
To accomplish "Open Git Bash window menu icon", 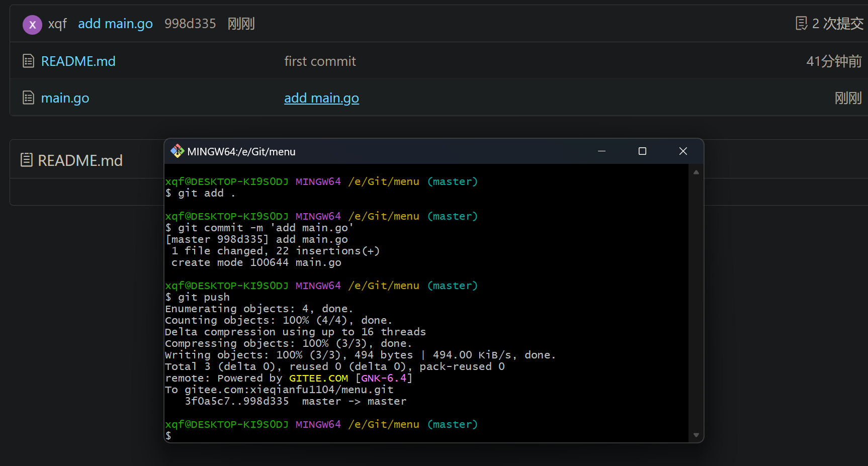I will tap(177, 151).
